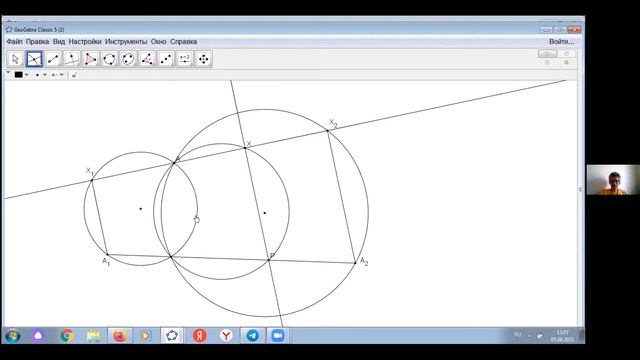The width and height of the screenshot is (640, 360).
Task: Open Telegram from the taskbar
Action: click(x=252, y=336)
